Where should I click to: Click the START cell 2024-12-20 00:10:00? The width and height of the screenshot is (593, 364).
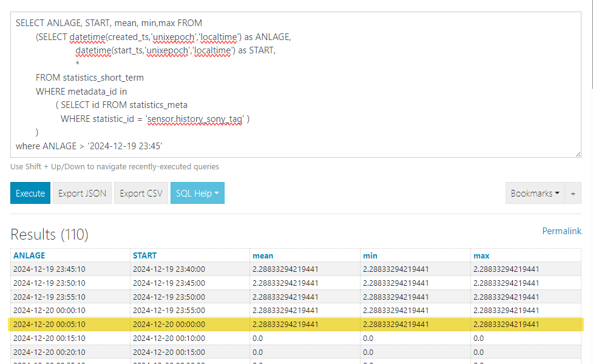coord(169,338)
